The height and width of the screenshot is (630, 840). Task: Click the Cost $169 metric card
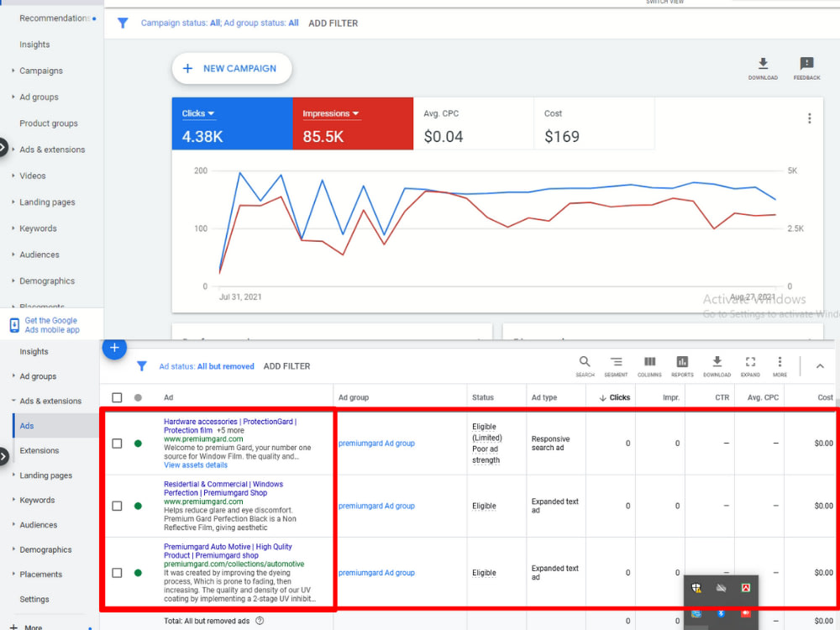point(594,123)
